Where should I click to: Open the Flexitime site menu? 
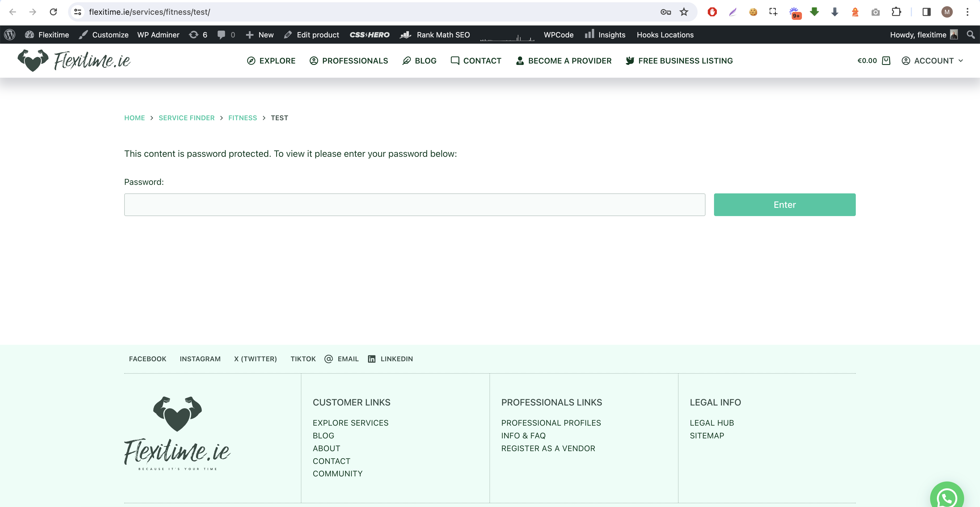[47, 35]
